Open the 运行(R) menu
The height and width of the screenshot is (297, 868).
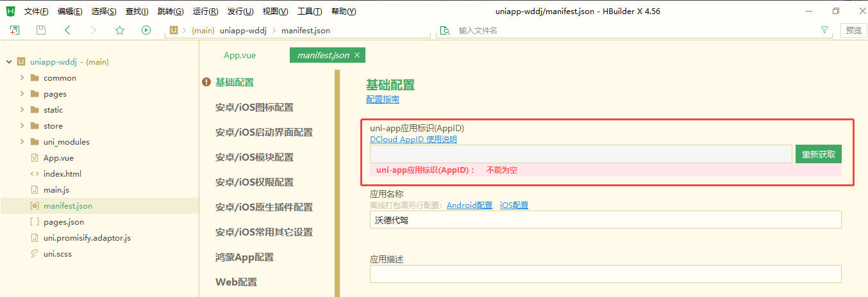[x=205, y=12]
